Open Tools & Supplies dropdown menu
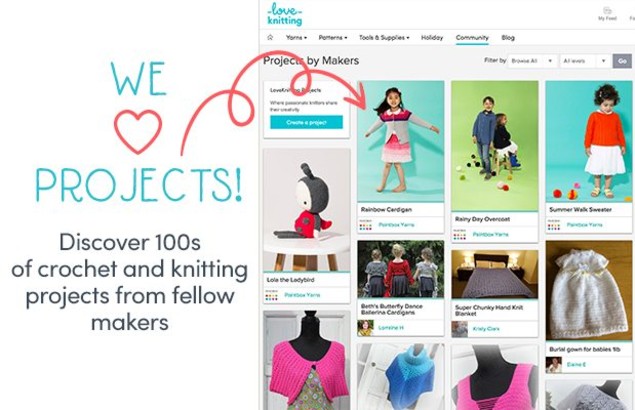The image size is (635, 410). click(x=384, y=38)
